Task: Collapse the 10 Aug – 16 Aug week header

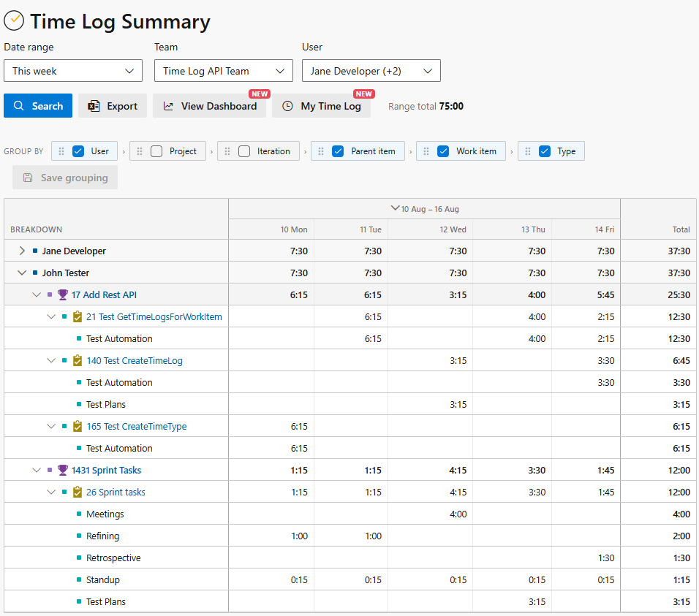Action: click(395, 208)
